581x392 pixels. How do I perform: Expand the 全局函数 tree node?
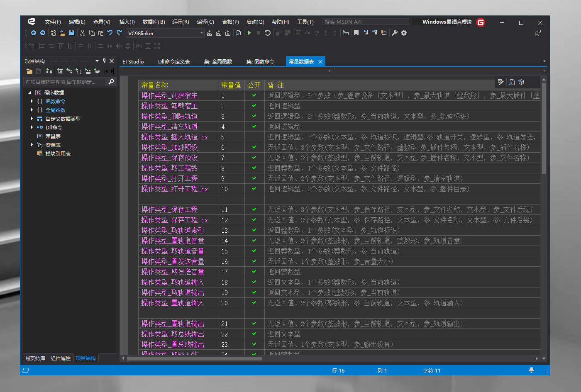[x=32, y=110]
